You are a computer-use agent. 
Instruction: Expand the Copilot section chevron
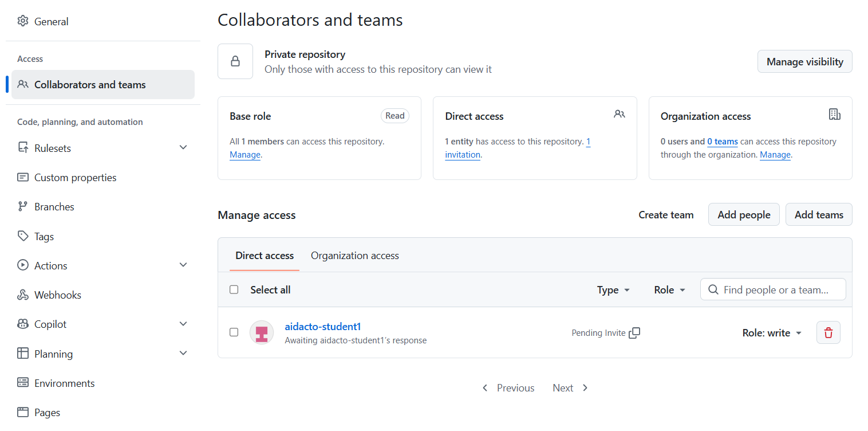[183, 324]
